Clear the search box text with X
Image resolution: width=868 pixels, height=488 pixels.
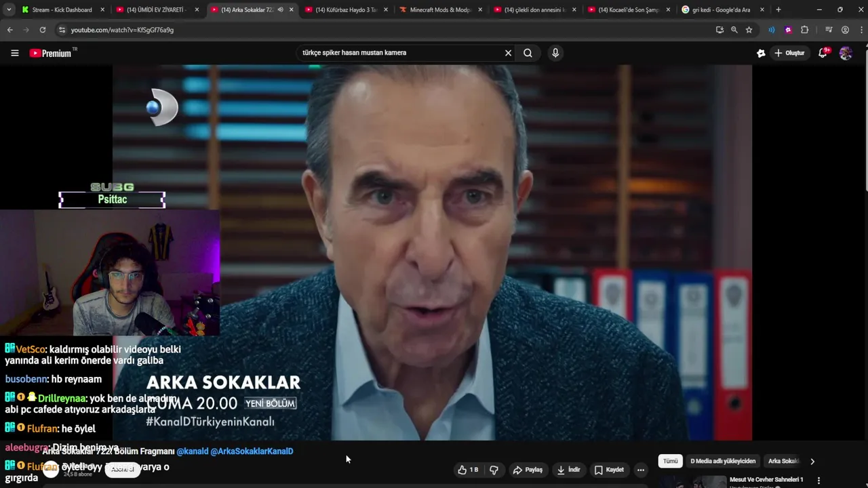(508, 53)
